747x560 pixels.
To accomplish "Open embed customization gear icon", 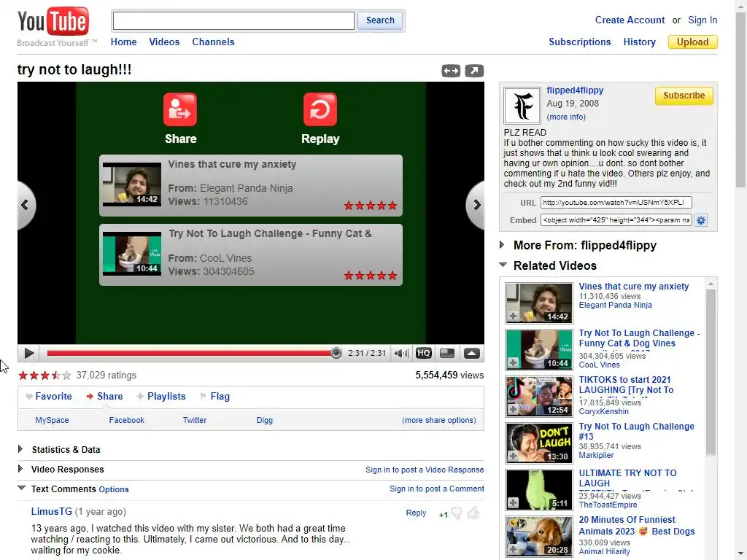I will point(701,220).
